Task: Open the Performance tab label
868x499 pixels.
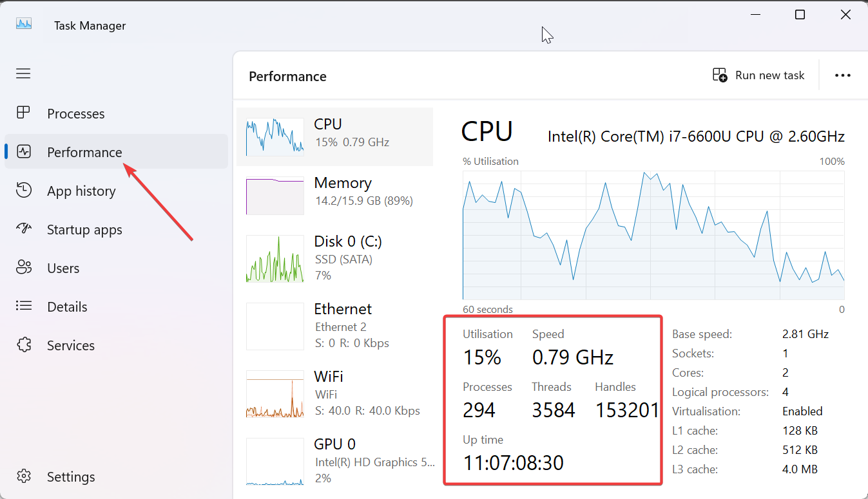Action: (x=84, y=152)
